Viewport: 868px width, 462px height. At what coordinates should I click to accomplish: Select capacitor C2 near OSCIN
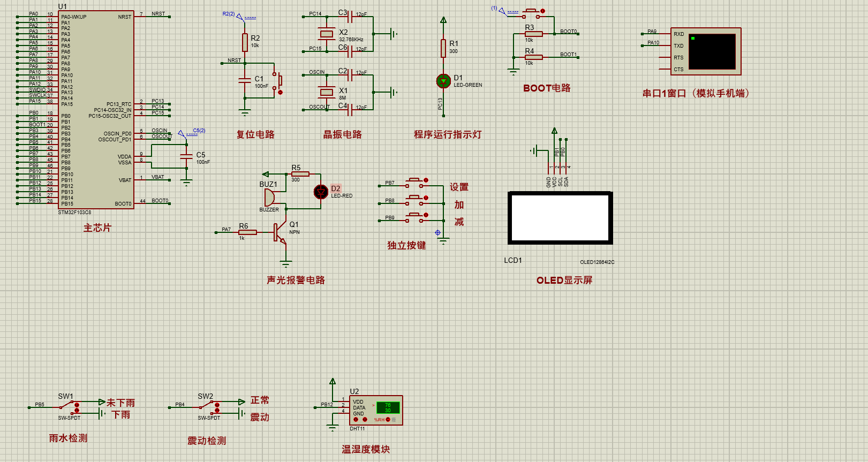coord(351,75)
